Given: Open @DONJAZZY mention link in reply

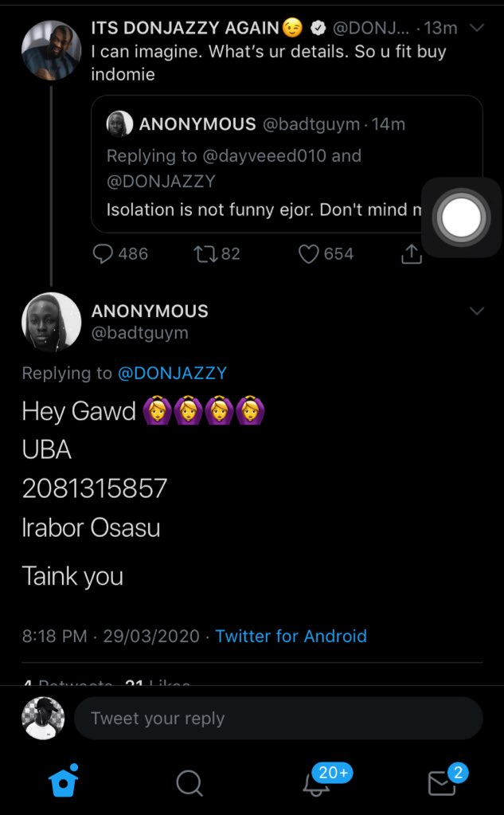Looking at the screenshot, I should coord(172,373).
